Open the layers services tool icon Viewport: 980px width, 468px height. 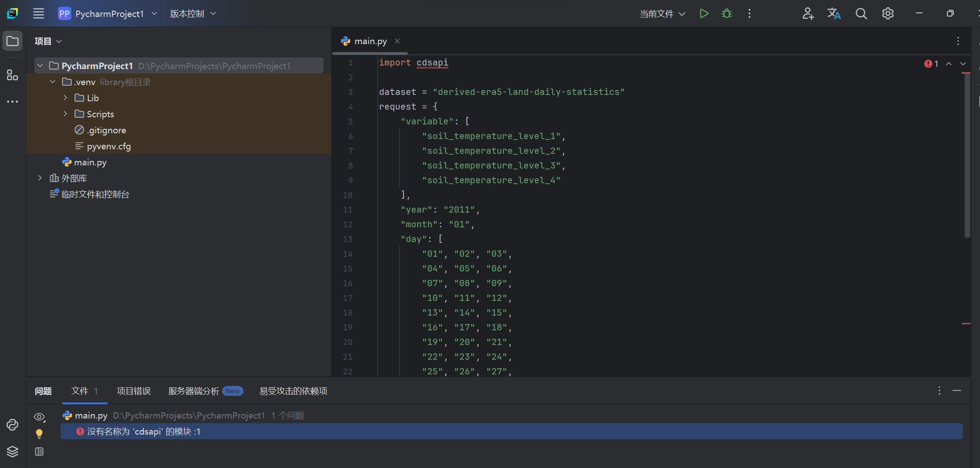click(12, 452)
